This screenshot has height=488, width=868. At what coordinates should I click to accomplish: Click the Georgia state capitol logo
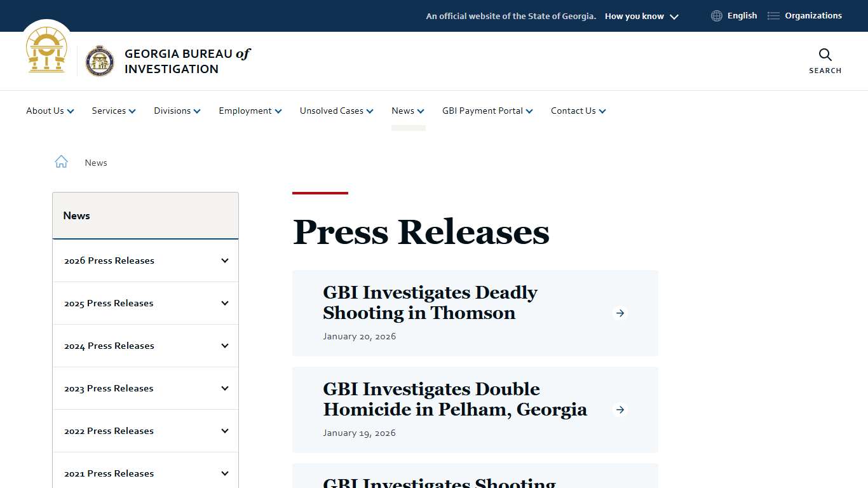tap(46, 50)
